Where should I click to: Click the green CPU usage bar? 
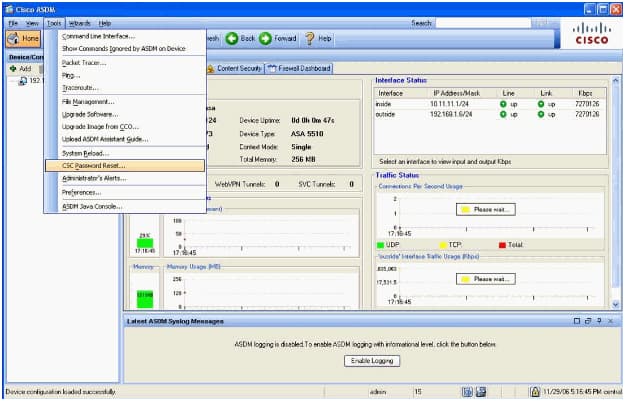pos(145,243)
